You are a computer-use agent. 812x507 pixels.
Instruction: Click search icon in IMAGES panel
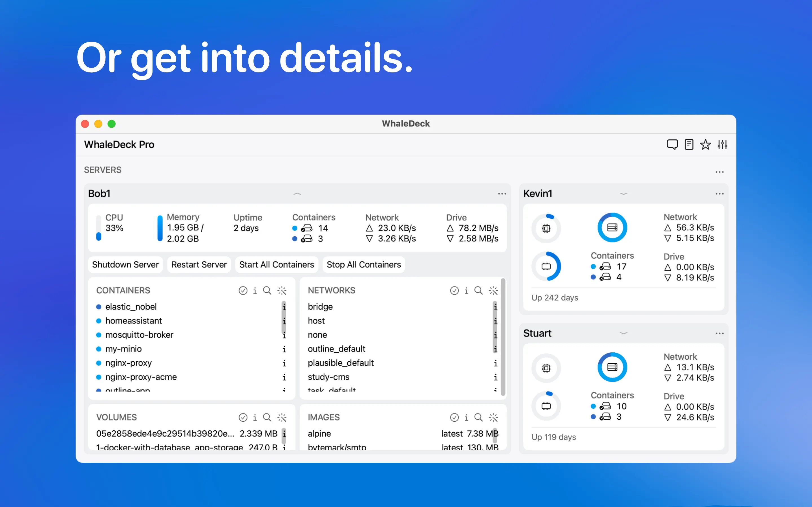coord(478,417)
